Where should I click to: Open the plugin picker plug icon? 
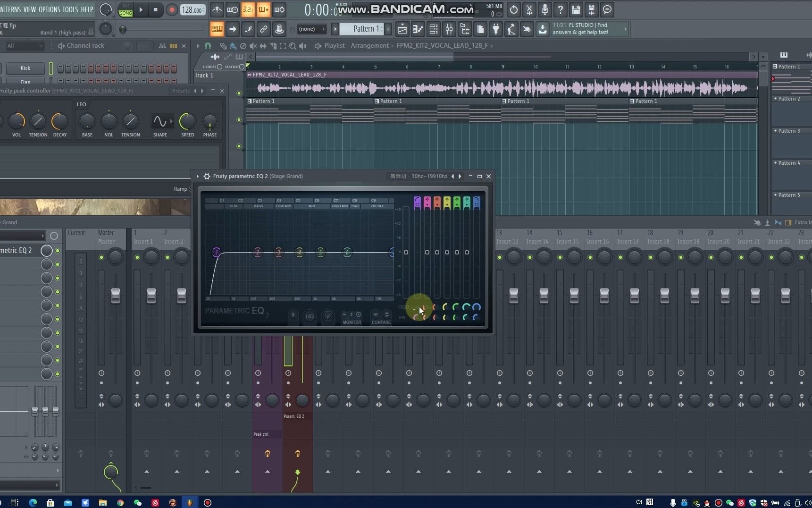pyautogui.click(x=496, y=29)
